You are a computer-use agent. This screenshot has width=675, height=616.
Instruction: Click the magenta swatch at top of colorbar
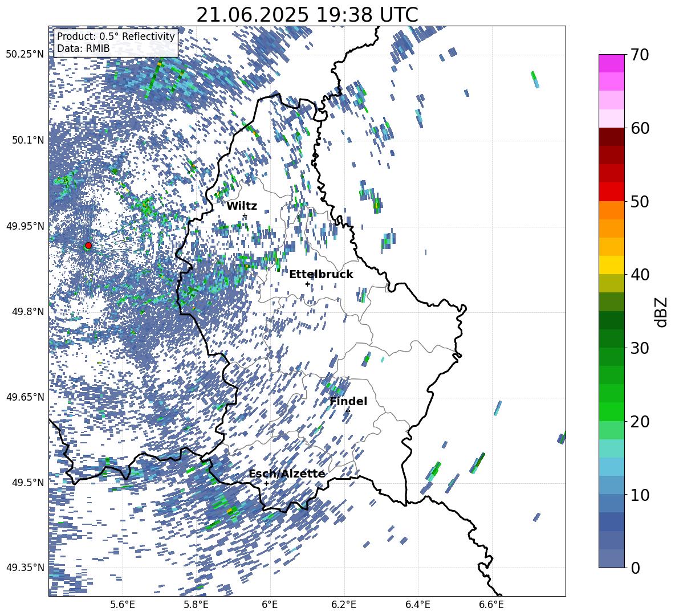612,63
